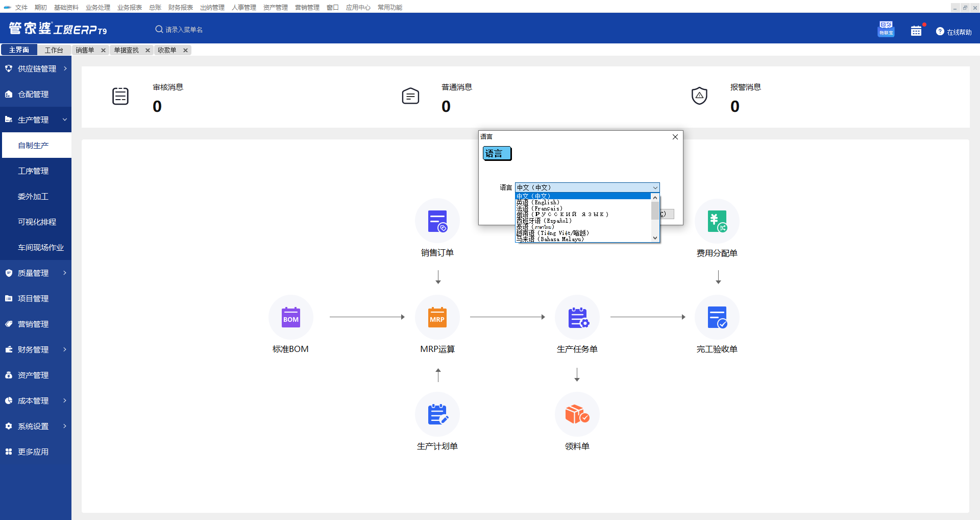Open the 销售订单 workflow icon
980x520 pixels.
click(437, 221)
